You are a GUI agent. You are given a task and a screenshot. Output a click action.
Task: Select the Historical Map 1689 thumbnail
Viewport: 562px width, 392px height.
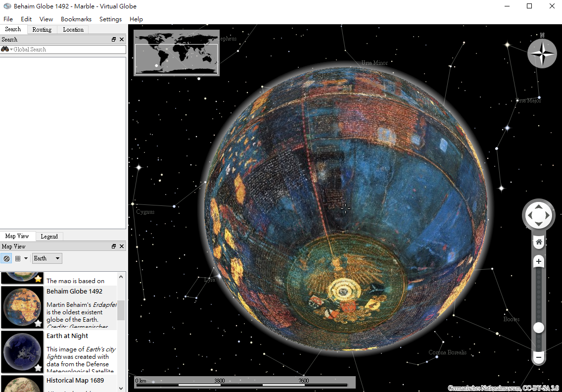pos(22,384)
